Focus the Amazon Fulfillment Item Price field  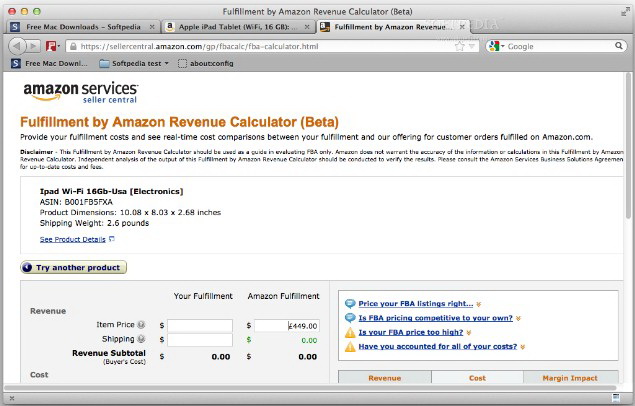[287, 325]
